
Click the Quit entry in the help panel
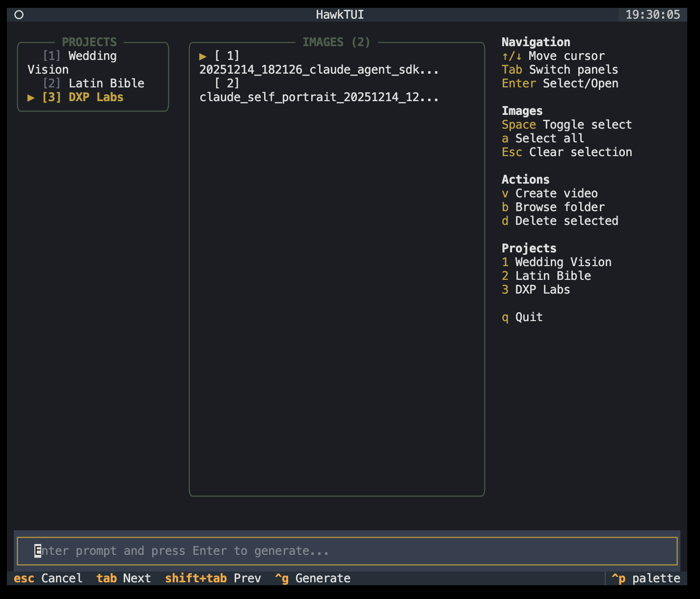[x=522, y=317]
